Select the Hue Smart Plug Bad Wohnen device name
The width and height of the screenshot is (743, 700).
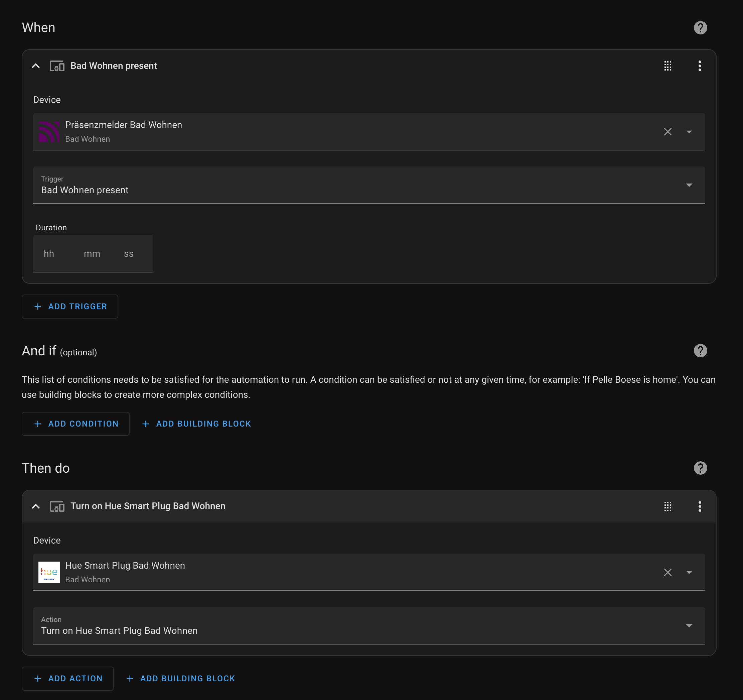click(125, 565)
